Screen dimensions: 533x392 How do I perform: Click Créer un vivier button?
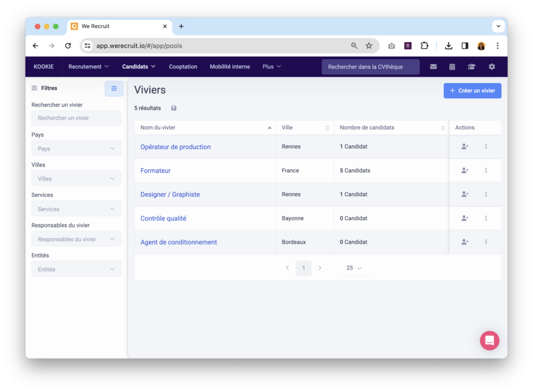click(x=472, y=90)
